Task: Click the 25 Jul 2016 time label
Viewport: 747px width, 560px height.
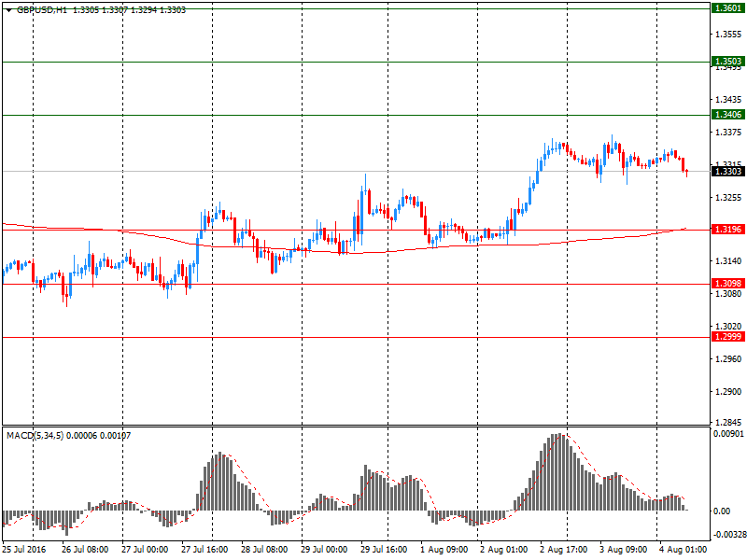Action: point(24,549)
